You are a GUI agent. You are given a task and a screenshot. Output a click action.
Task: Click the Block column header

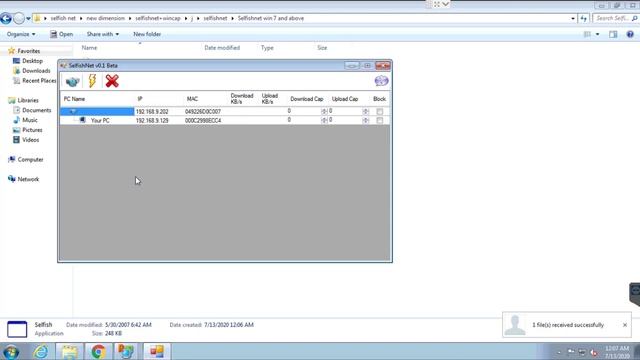[x=379, y=99]
